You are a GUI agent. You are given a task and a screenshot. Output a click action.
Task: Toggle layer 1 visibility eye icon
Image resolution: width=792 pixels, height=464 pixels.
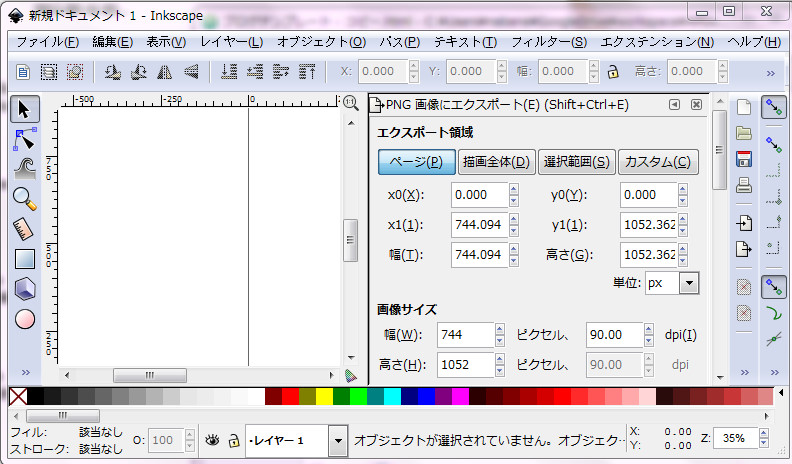pos(212,440)
